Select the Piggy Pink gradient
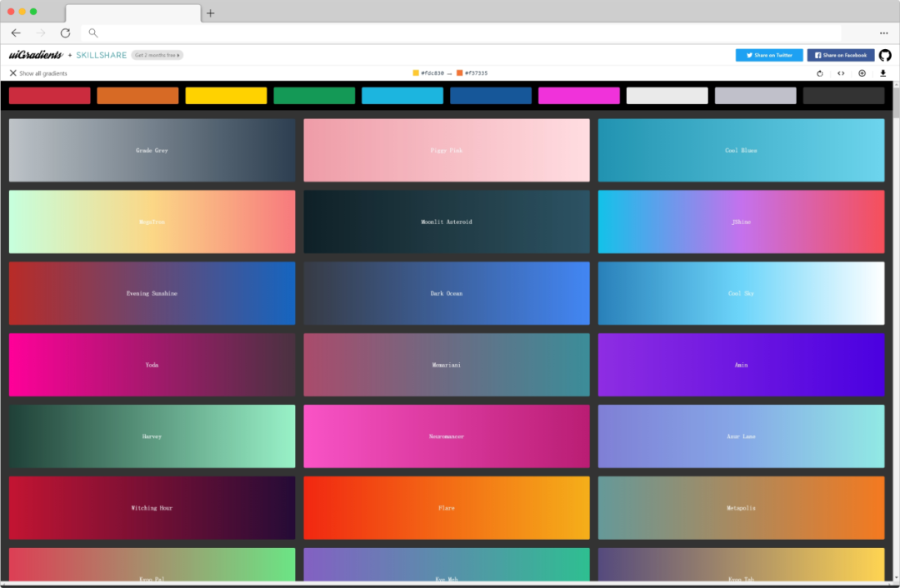 click(447, 150)
